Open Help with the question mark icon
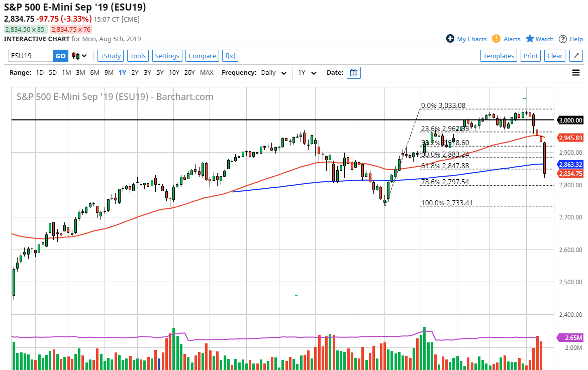Screen dimensions: 588x370 (562, 39)
